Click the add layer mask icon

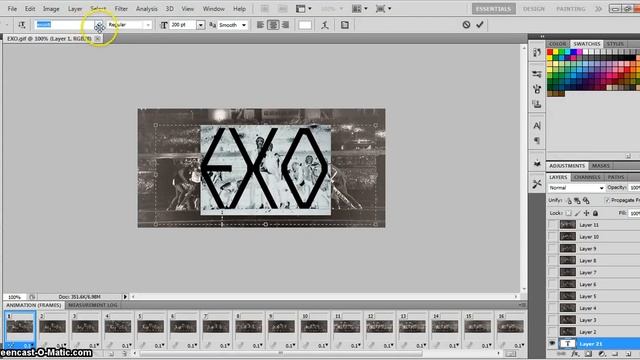pos(588,354)
